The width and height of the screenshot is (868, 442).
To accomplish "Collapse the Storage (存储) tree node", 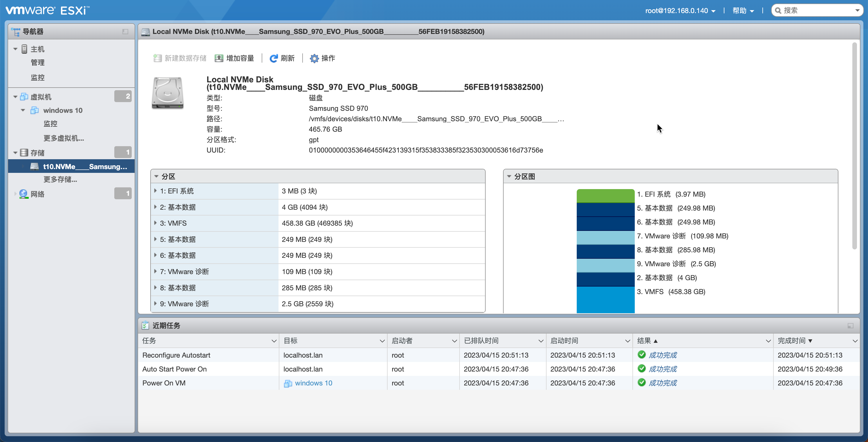I will click(15, 153).
